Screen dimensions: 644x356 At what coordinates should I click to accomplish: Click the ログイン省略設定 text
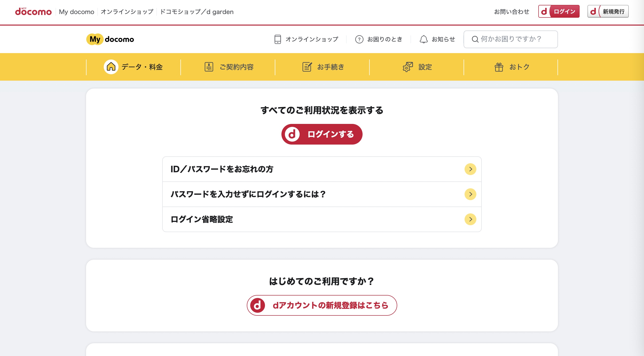click(202, 219)
